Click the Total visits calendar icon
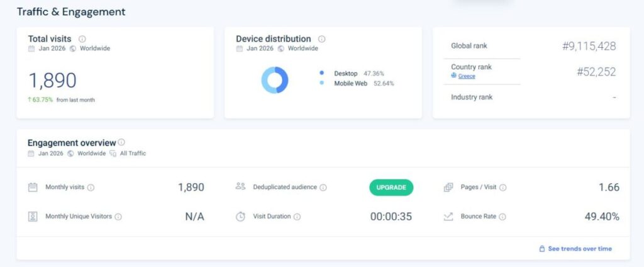Viewport: 644px width, 267px height. [x=31, y=48]
